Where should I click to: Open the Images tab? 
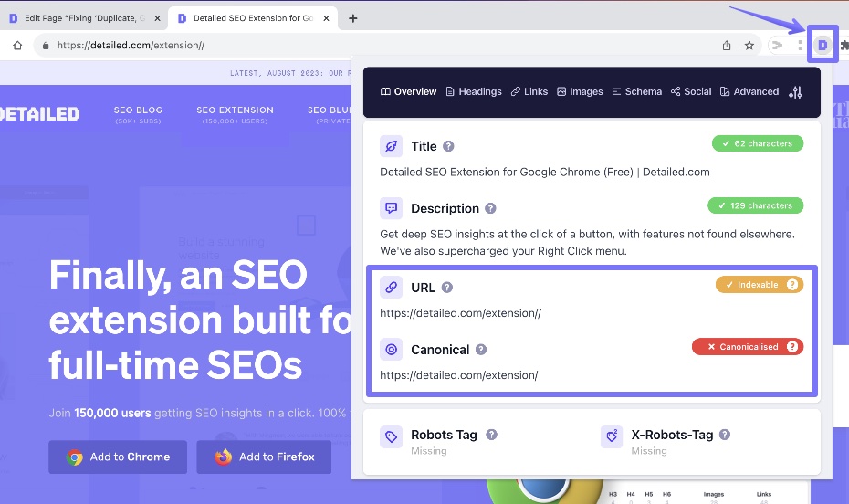tap(580, 91)
